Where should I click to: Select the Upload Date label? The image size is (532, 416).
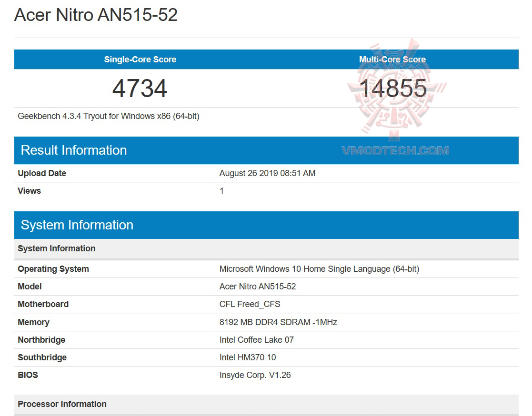pyautogui.click(x=42, y=173)
